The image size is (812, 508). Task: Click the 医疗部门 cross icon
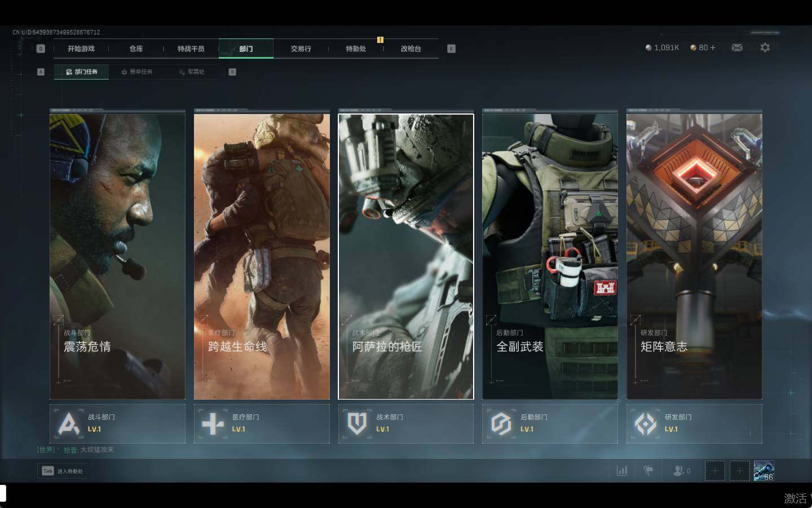213,423
